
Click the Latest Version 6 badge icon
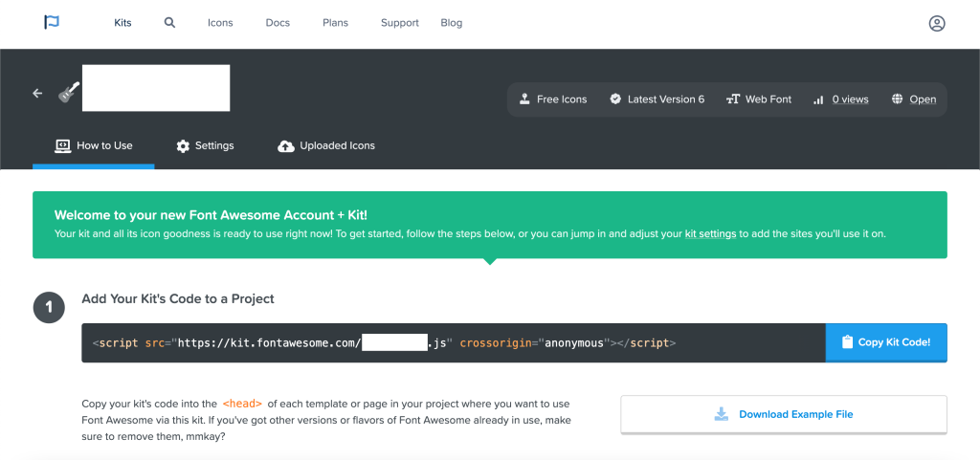(615, 99)
